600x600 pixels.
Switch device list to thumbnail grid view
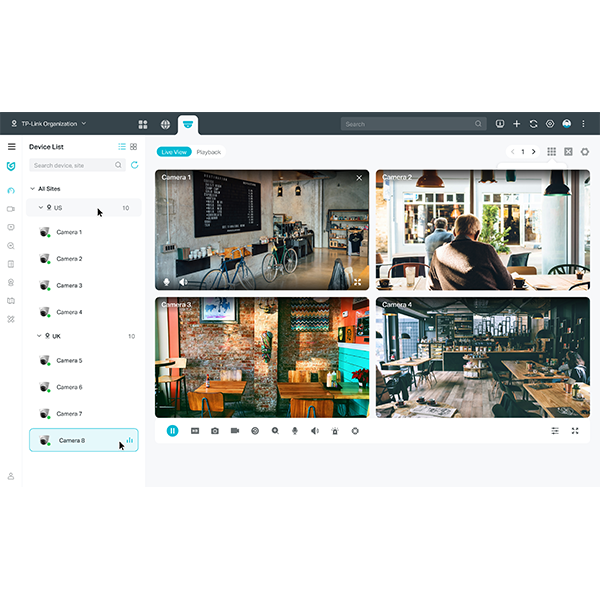pyautogui.click(x=134, y=147)
